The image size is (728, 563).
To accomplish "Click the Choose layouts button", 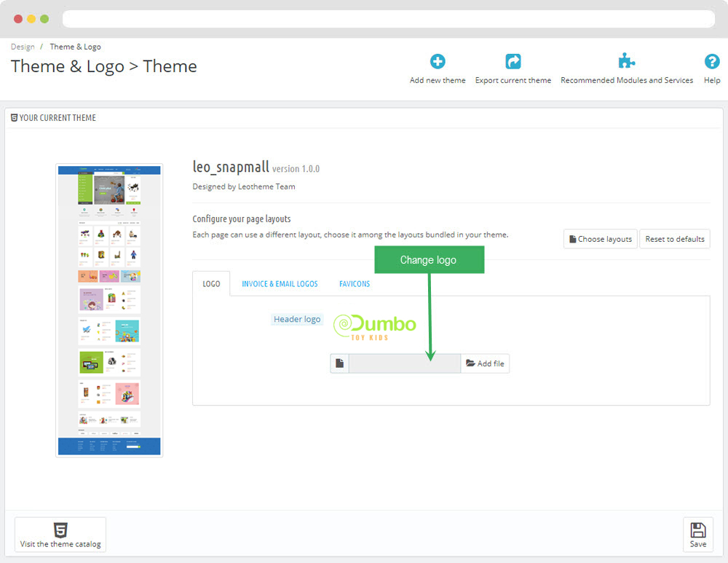I will coord(600,239).
